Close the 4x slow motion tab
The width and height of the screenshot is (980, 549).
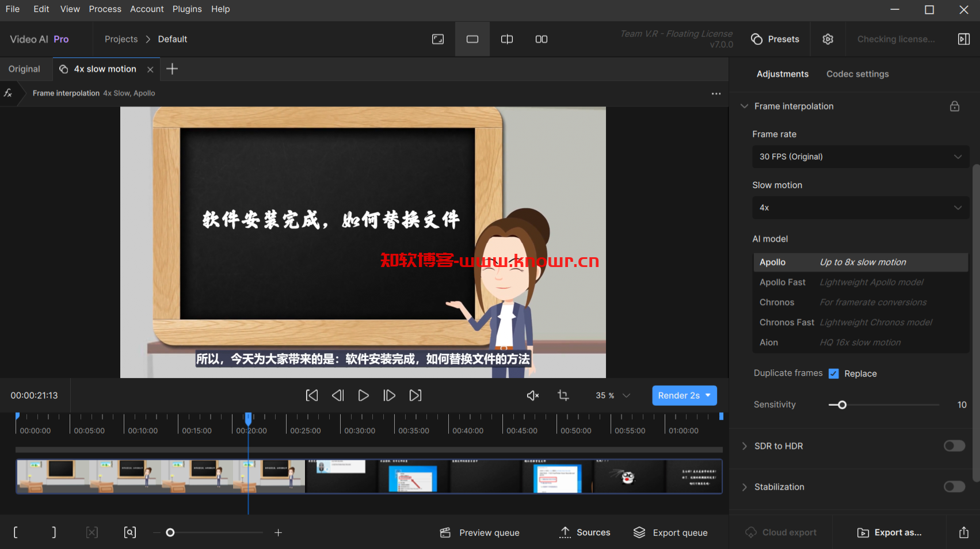pos(150,69)
